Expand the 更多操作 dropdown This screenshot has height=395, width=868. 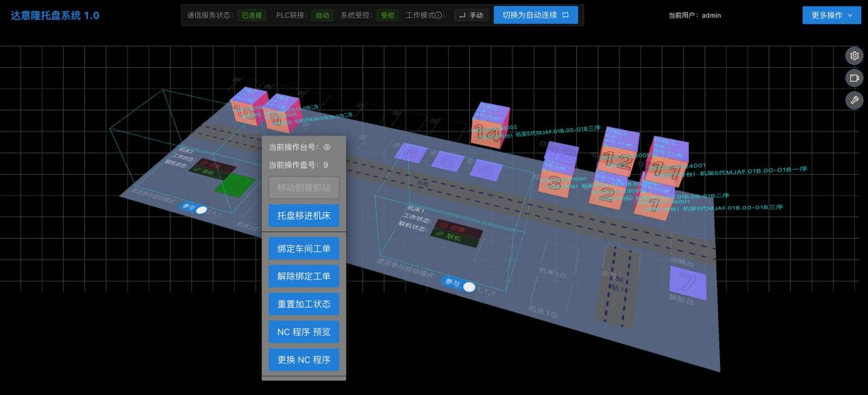pyautogui.click(x=831, y=15)
